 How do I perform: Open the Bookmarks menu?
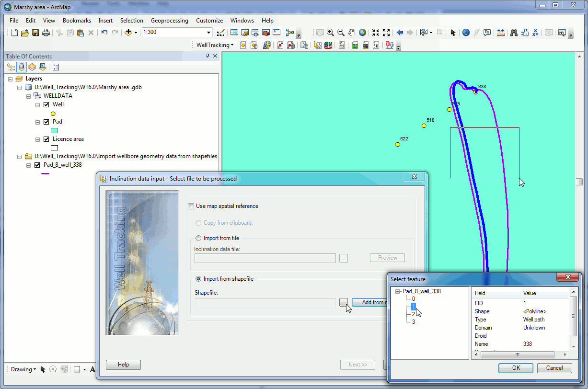coord(77,21)
